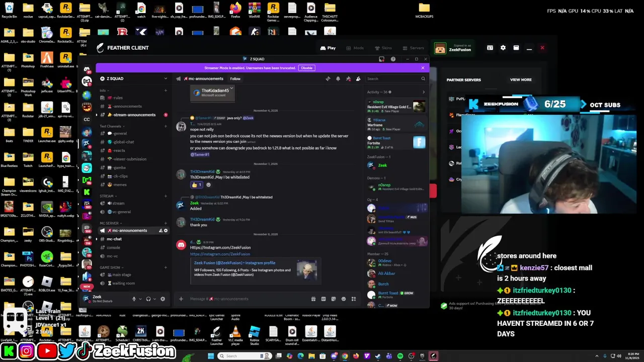Select the Play tab in Feather Client

coord(328,48)
